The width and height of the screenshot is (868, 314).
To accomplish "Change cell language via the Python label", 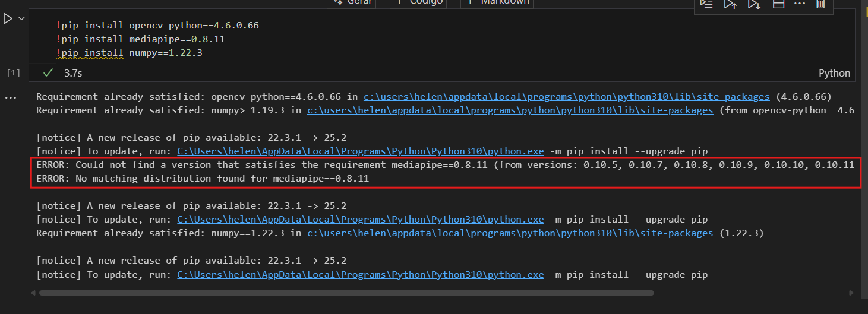I will pyautogui.click(x=835, y=73).
